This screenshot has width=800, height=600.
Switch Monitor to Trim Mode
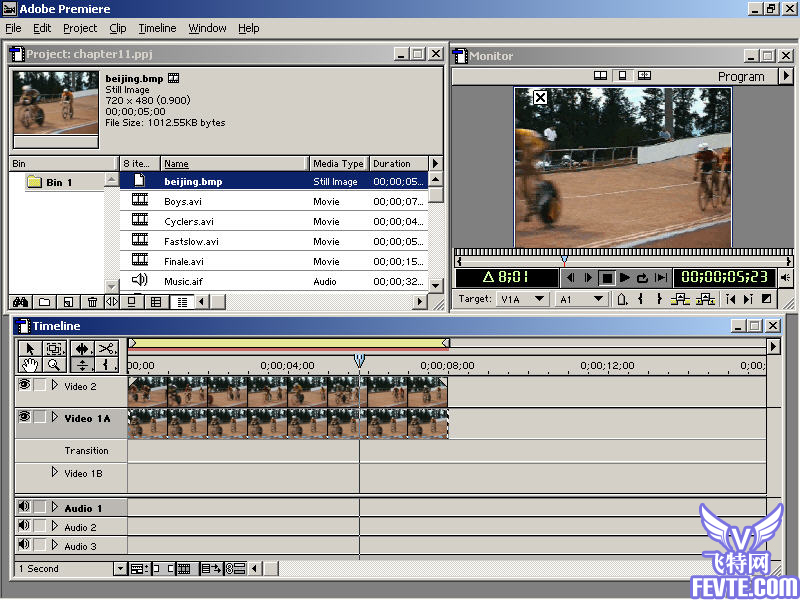click(x=644, y=76)
